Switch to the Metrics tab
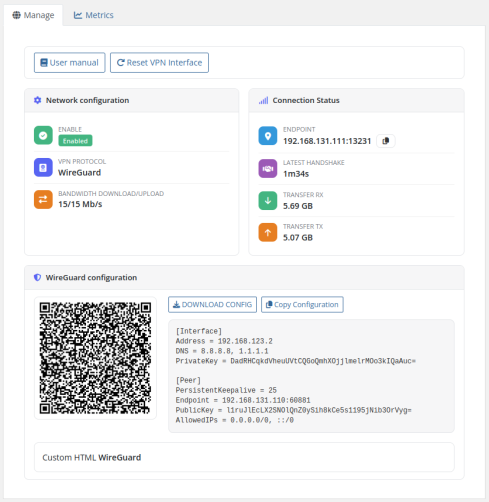 tap(94, 15)
